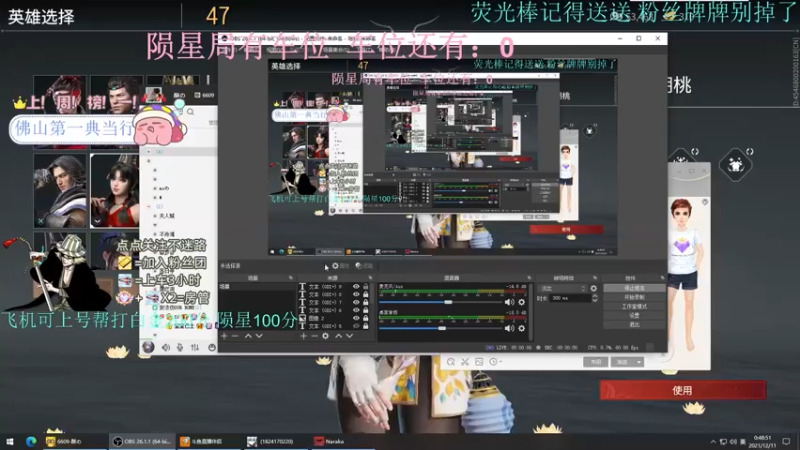The width and height of the screenshot is (800, 450).
Task: Click the send button in chat window
Action: click(x=622, y=362)
